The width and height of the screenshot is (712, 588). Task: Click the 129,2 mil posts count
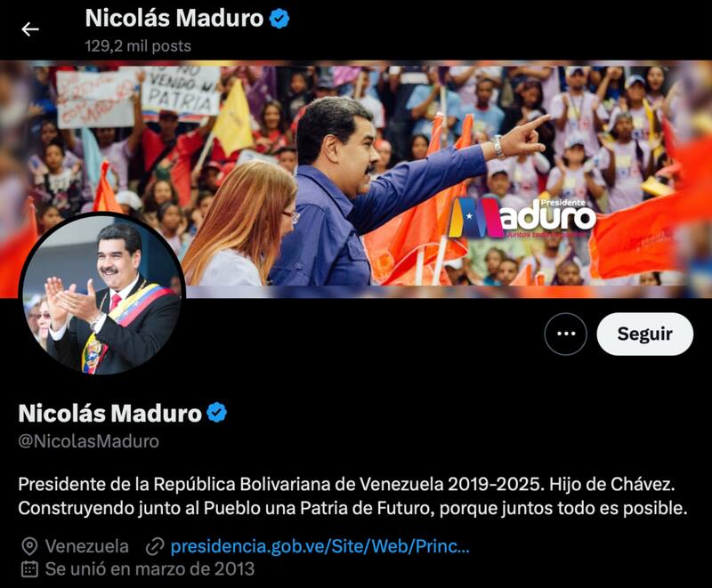pyautogui.click(x=138, y=46)
